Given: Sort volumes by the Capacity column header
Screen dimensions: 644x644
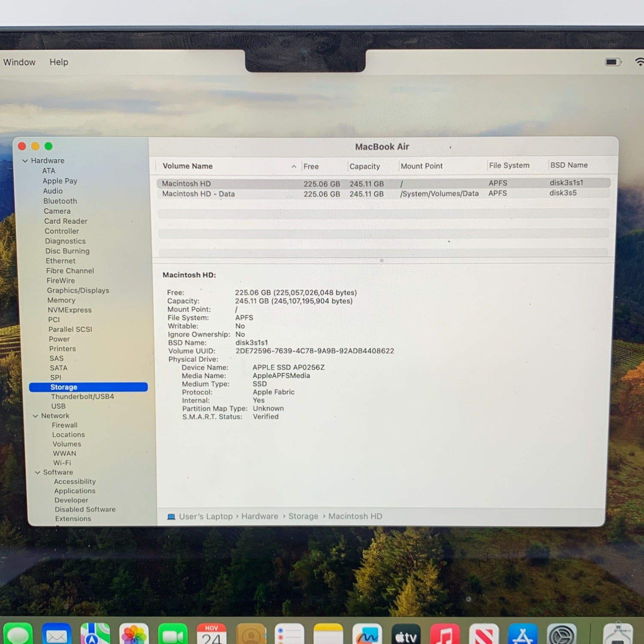Looking at the screenshot, I should (x=365, y=166).
